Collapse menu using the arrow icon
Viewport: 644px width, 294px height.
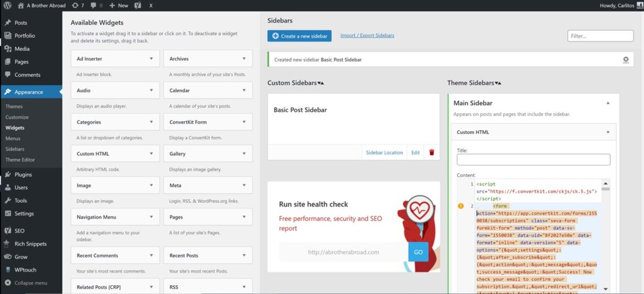(8, 283)
